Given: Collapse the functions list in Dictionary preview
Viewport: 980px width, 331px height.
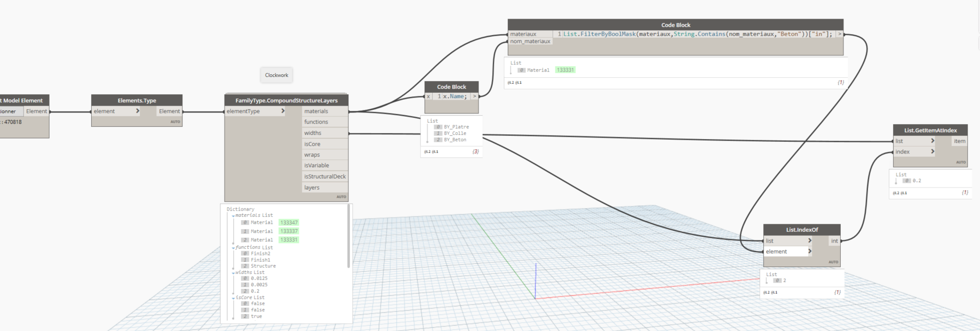Looking at the screenshot, I should click(233, 248).
